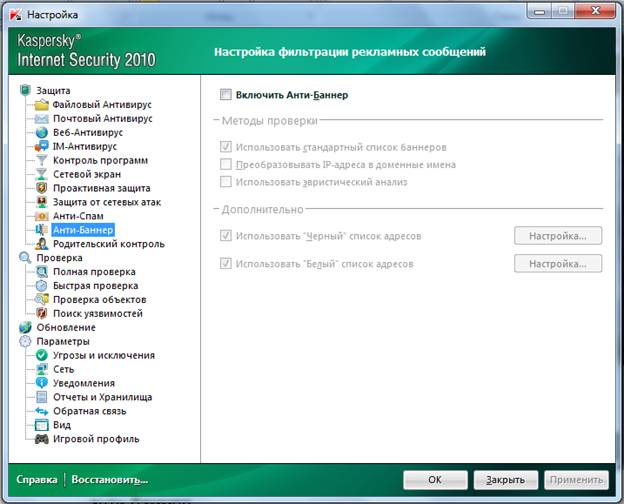Click the Защита от сетевых атак icon
Viewport: 624px width, 504px height.
[x=41, y=202]
